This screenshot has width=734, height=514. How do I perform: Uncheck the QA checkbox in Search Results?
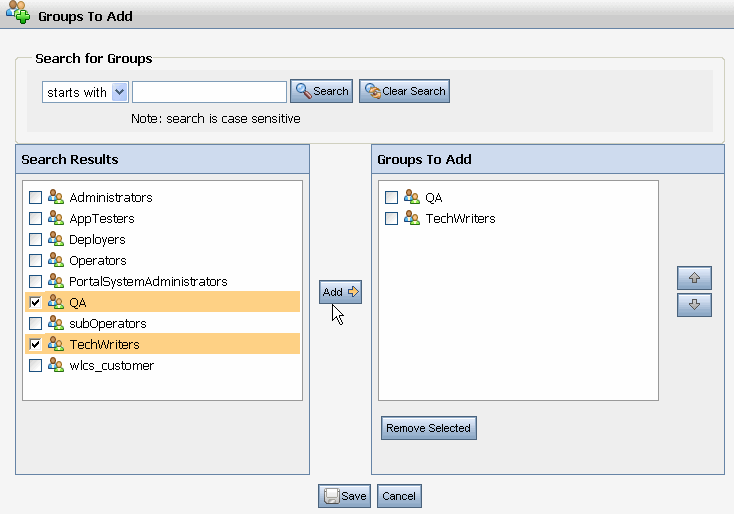click(x=36, y=303)
